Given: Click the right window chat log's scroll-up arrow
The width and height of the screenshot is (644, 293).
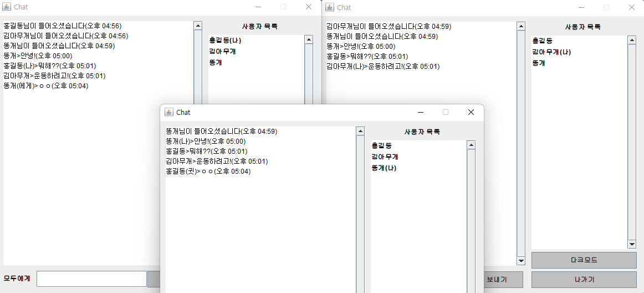Looking at the screenshot, I should 521,26.
